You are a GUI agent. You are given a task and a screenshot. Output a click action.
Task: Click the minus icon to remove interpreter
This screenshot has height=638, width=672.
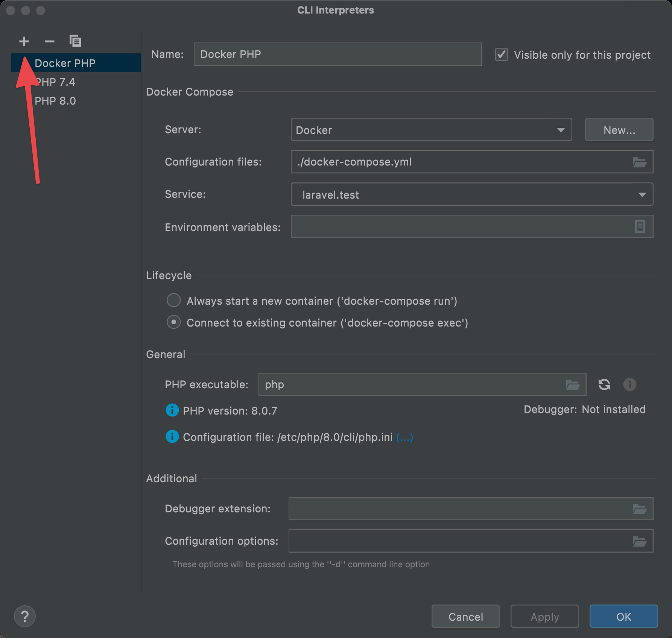pos(50,41)
